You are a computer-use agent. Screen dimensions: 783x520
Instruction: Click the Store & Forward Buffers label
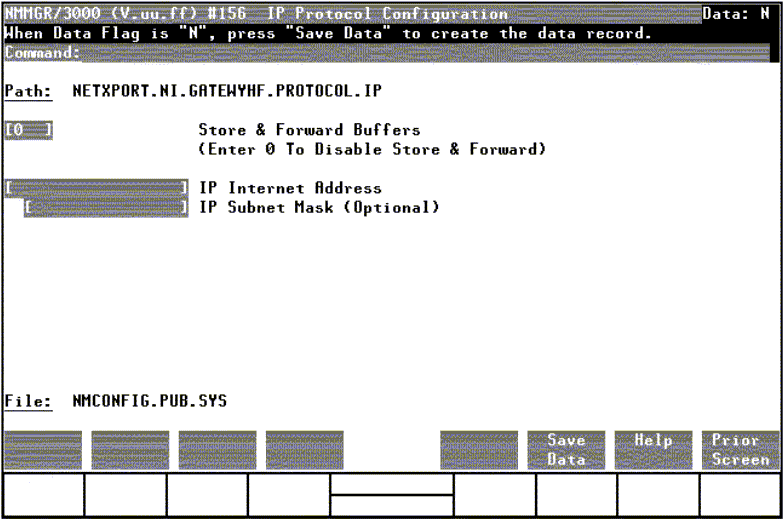point(309,130)
